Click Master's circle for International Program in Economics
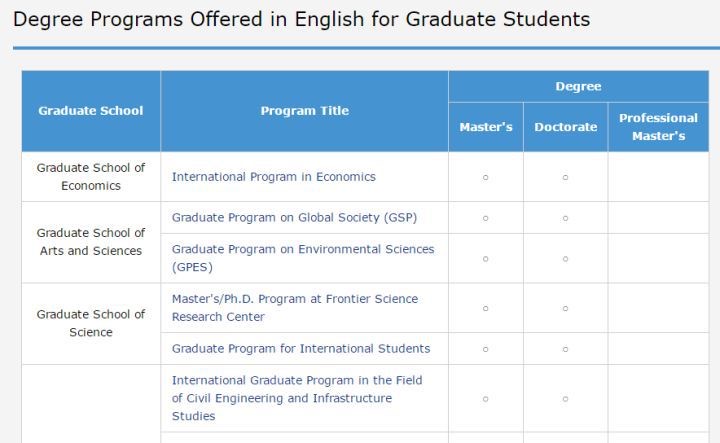The height and width of the screenshot is (443, 720). click(485, 177)
